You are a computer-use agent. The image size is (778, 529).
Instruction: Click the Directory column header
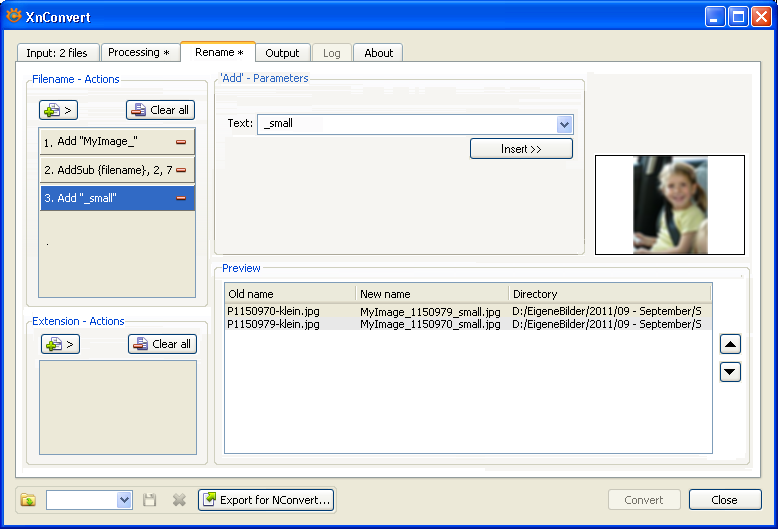[610, 294]
